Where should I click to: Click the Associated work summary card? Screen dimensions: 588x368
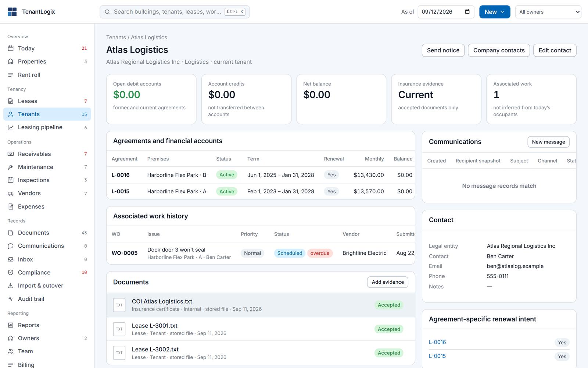531,99
